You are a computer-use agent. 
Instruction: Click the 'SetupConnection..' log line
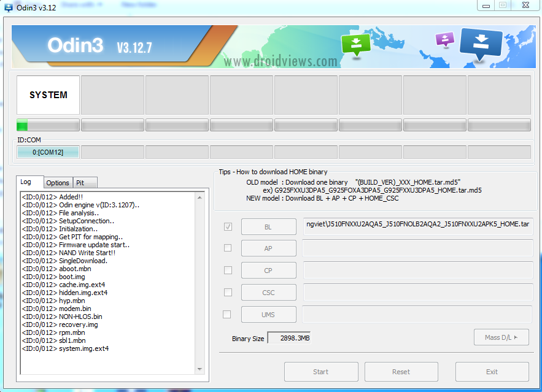pyautogui.click(x=68, y=221)
